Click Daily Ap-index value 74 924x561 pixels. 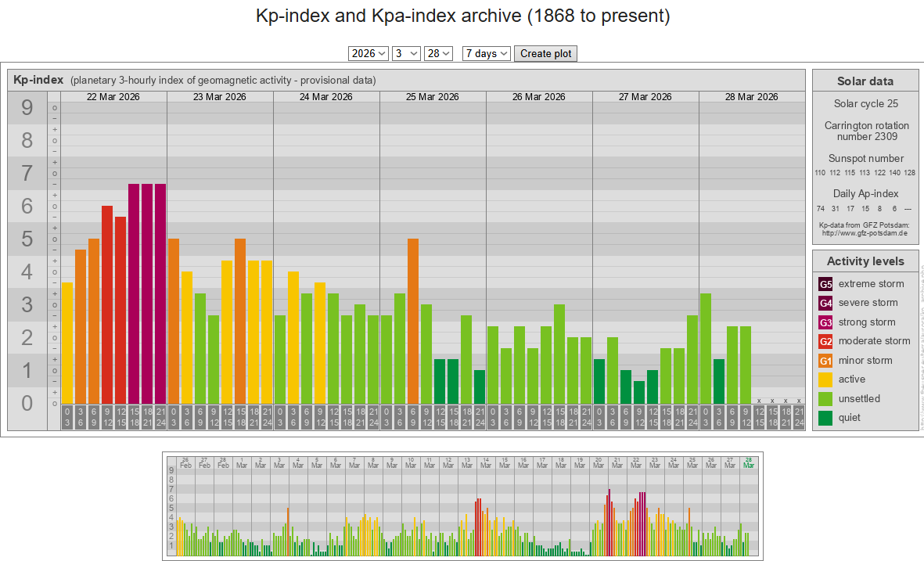pyautogui.click(x=820, y=209)
